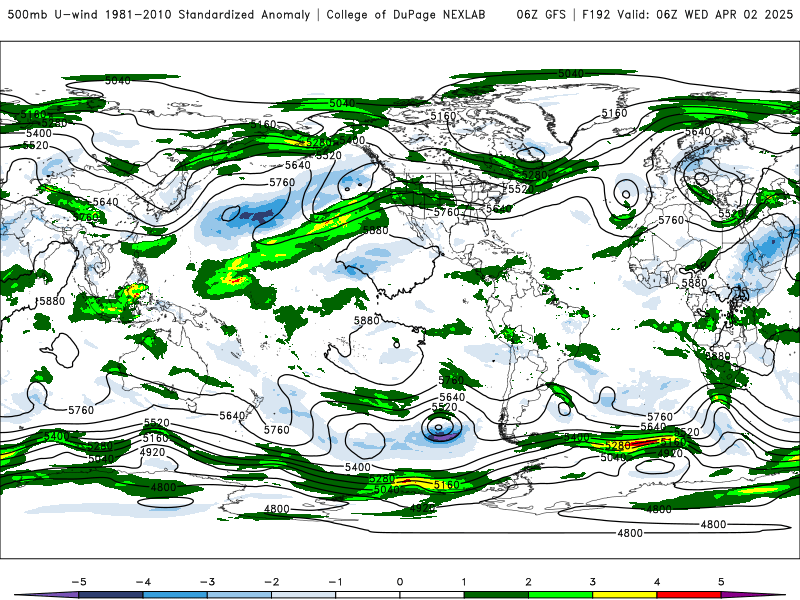
Task: Click 'F192 Valid: 06Z WED APR 02 2025'
Action: (x=687, y=15)
